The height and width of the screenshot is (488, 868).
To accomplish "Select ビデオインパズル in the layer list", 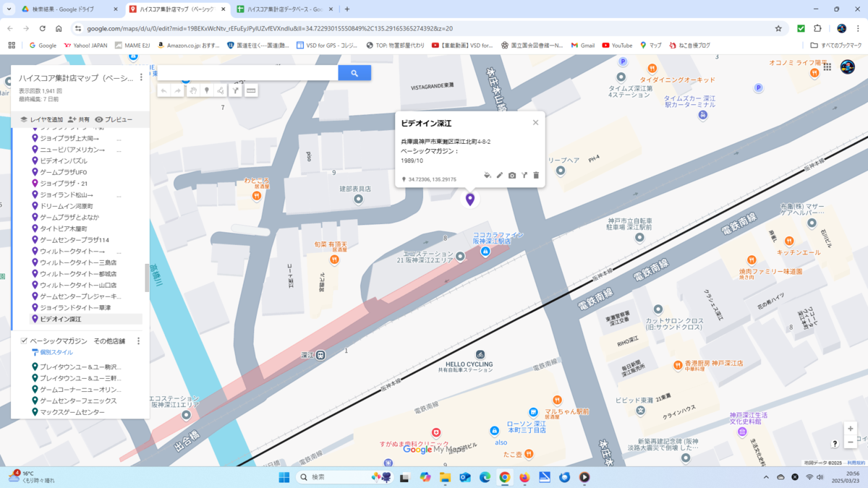I will pos(64,161).
